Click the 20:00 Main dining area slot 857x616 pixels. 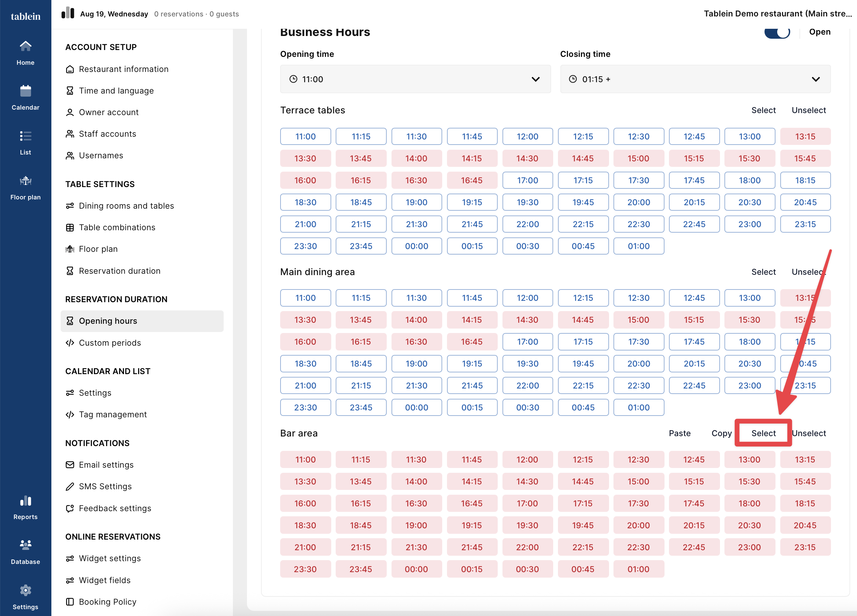tap(638, 364)
